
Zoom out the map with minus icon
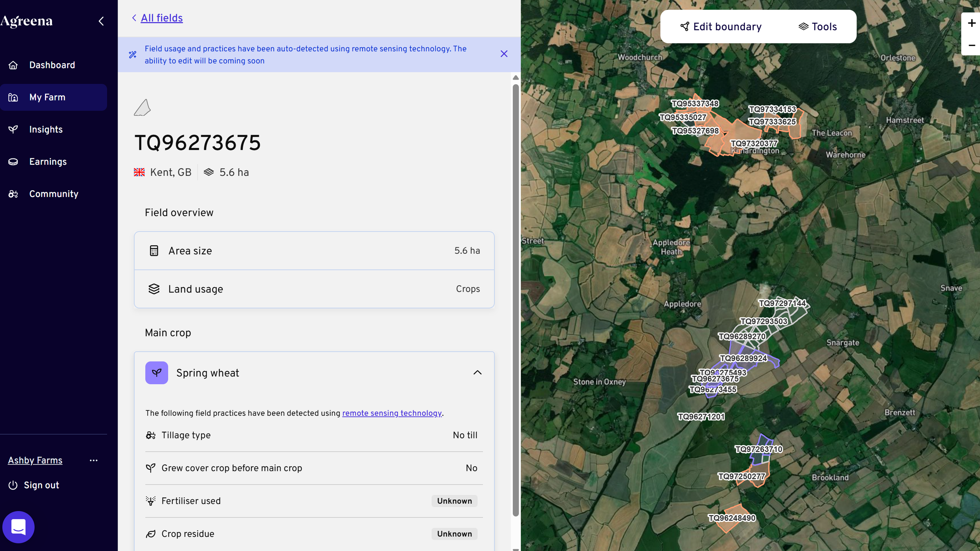[x=971, y=45]
